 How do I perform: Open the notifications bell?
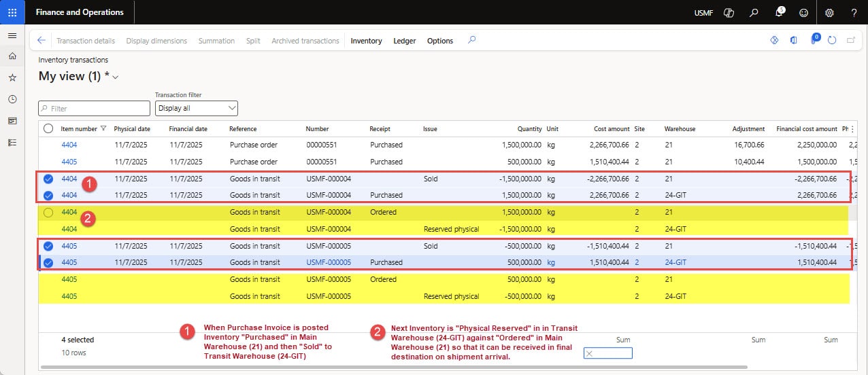(780, 12)
